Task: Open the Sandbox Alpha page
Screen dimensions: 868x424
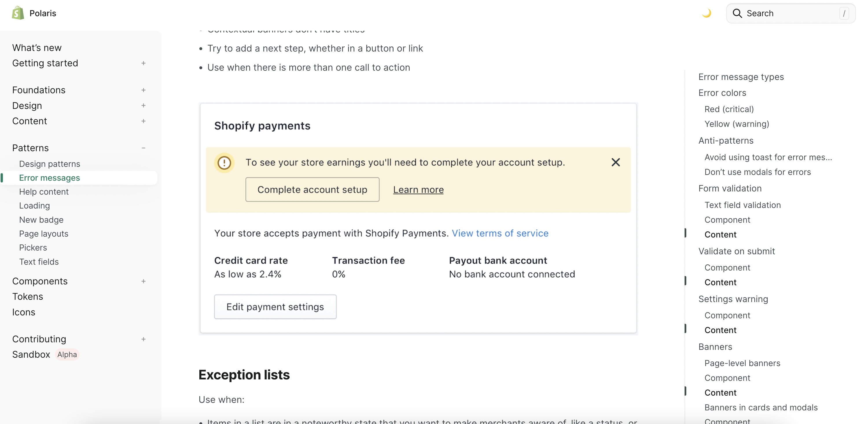Action: pyautogui.click(x=31, y=354)
